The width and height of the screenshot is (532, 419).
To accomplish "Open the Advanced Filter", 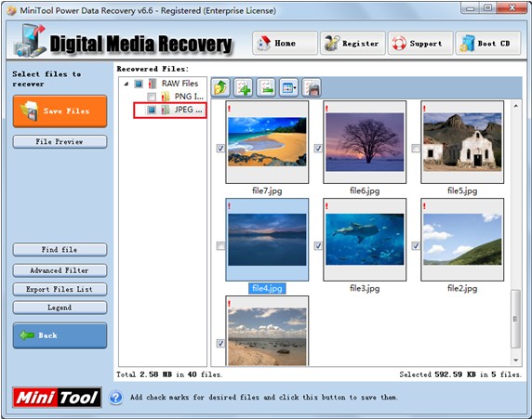I will [60, 270].
